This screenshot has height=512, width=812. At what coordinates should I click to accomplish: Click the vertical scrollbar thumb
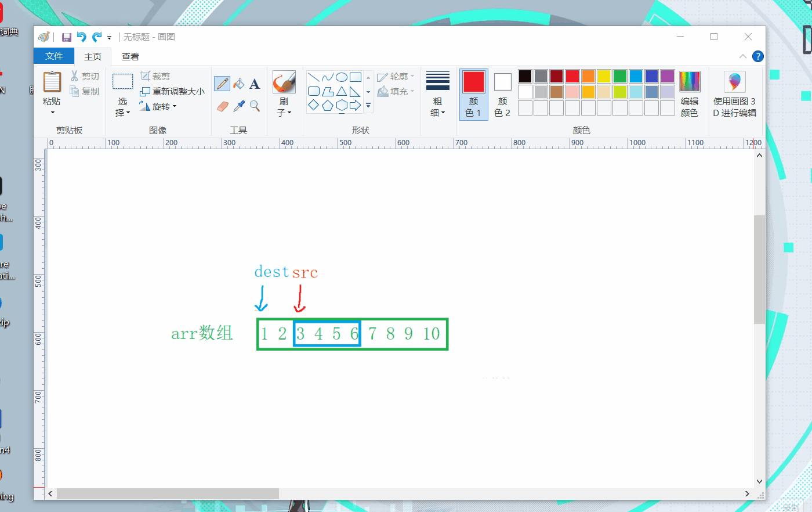tap(759, 269)
